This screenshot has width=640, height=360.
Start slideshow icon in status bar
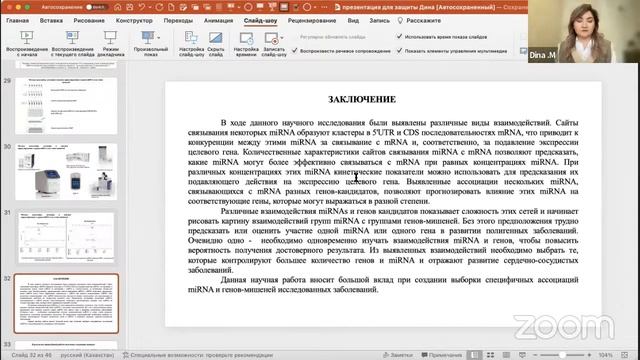[522, 355]
